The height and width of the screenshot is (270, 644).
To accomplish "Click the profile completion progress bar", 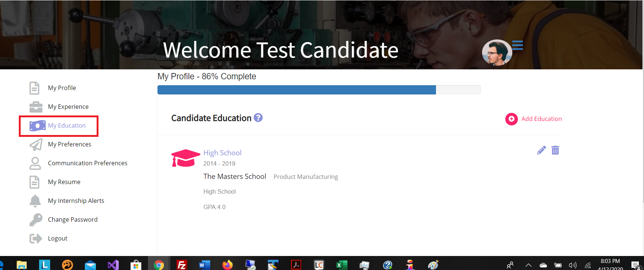I will (x=319, y=90).
